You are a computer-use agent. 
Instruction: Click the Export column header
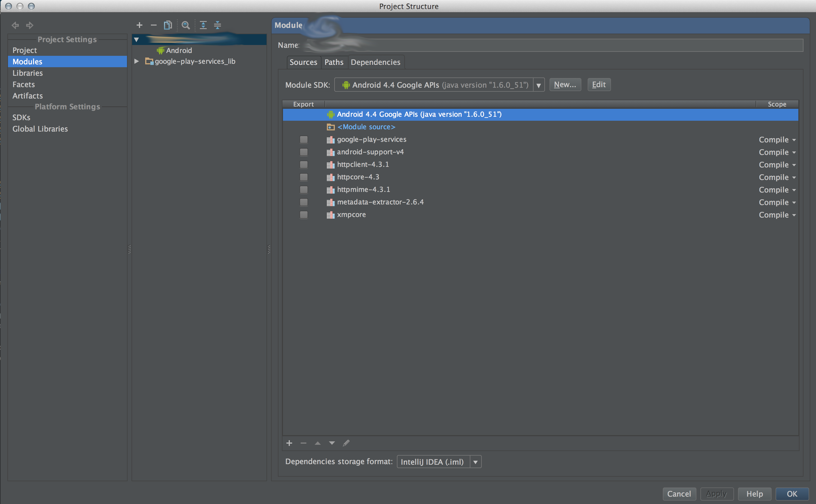(x=304, y=104)
